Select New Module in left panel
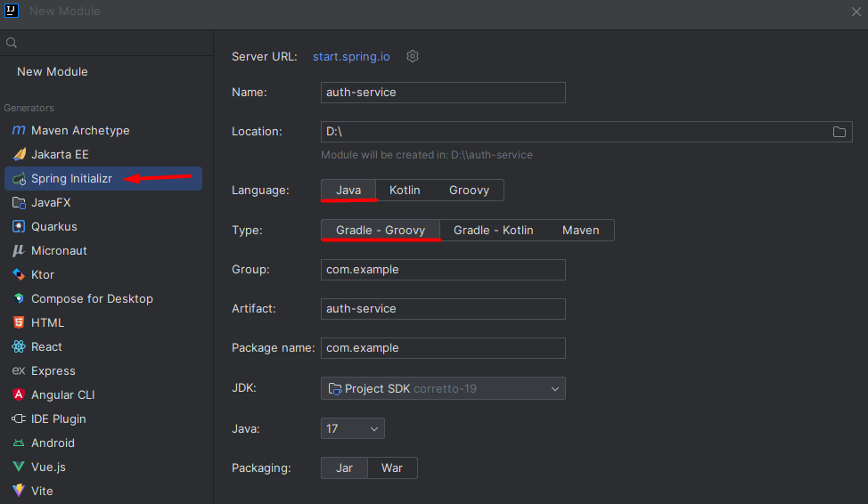Screen dimensions: 868x504 (53, 72)
